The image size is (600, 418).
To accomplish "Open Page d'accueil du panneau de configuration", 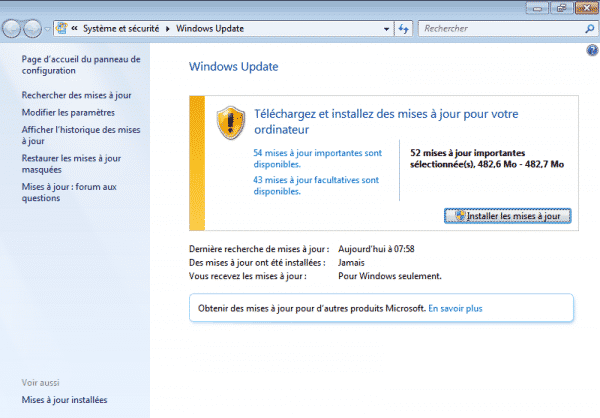I will [x=81, y=65].
